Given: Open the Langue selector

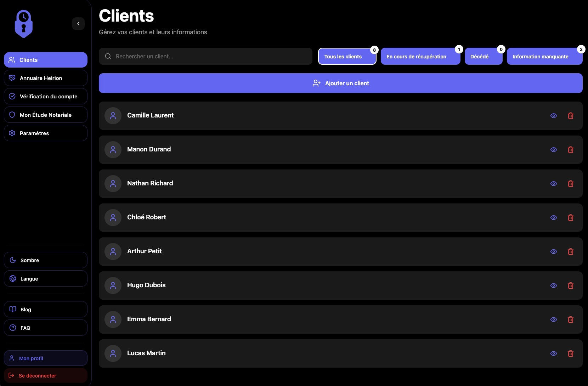Looking at the screenshot, I should (45, 278).
